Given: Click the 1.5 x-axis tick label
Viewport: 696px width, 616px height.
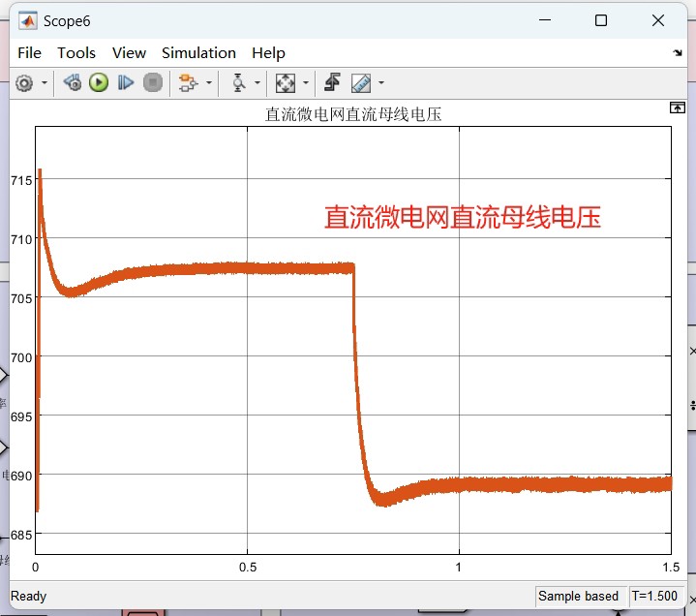Looking at the screenshot, I should point(671,568).
